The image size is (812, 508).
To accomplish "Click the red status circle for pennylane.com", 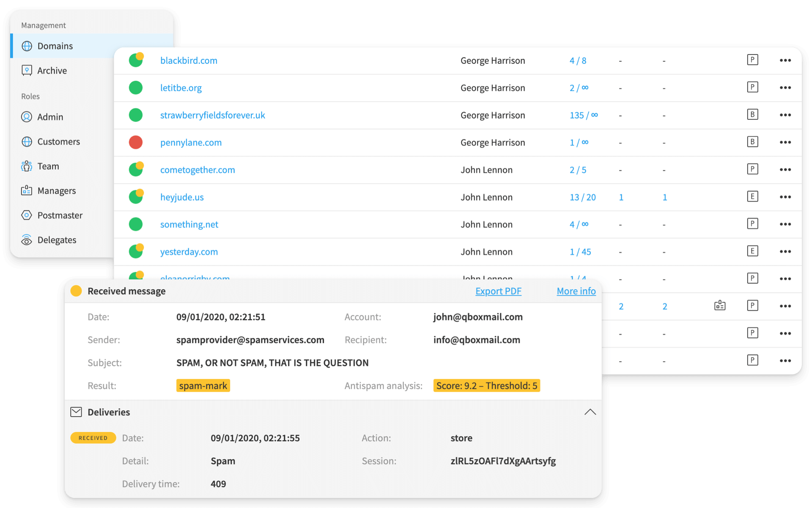I will pyautogui.click(x=136, y=142).
